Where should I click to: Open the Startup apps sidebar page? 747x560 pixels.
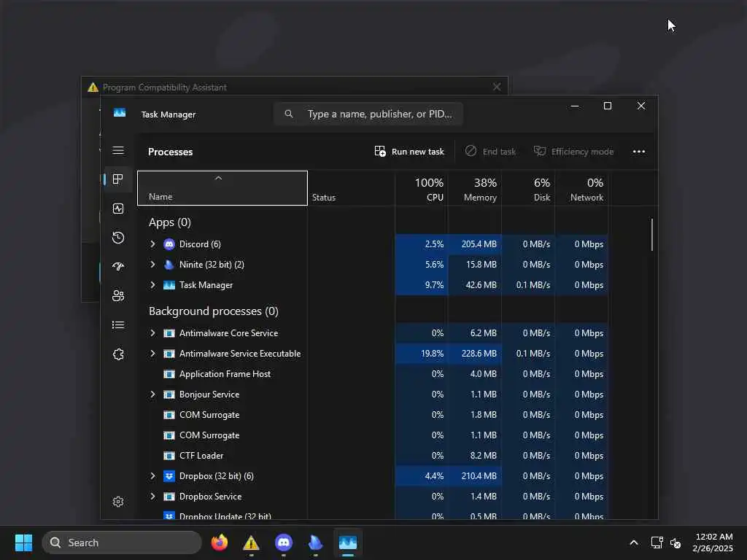(x=118, y=267)
